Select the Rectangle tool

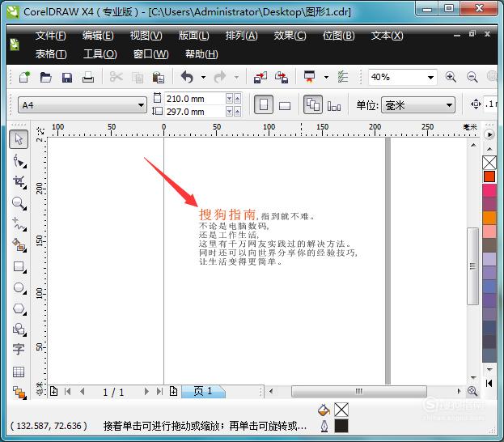point(19,266)
